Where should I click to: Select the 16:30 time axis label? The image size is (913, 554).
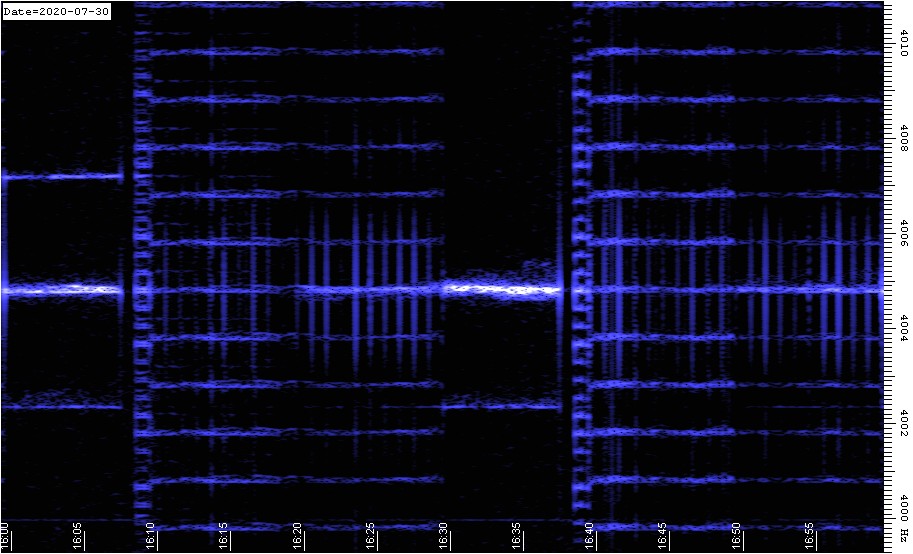444,536
